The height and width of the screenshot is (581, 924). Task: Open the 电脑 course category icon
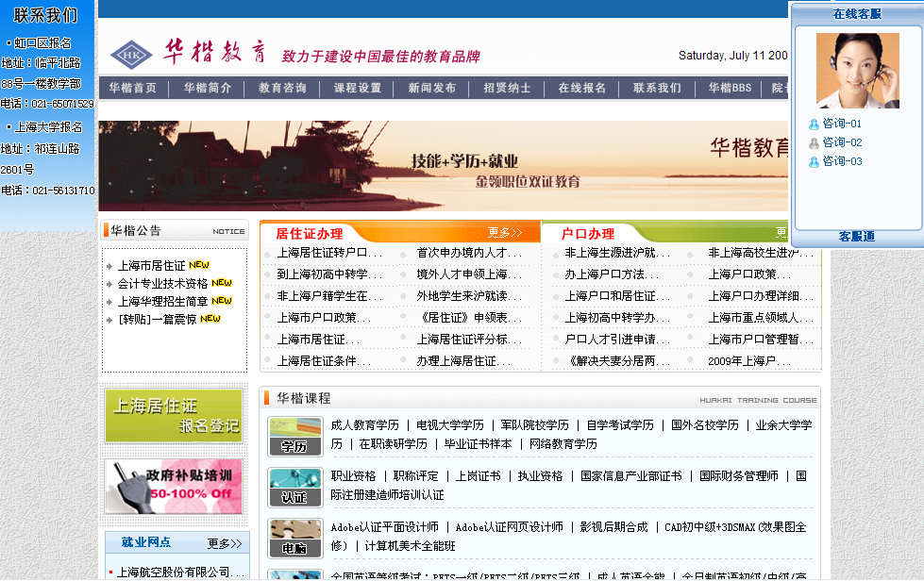click(294, 538)
